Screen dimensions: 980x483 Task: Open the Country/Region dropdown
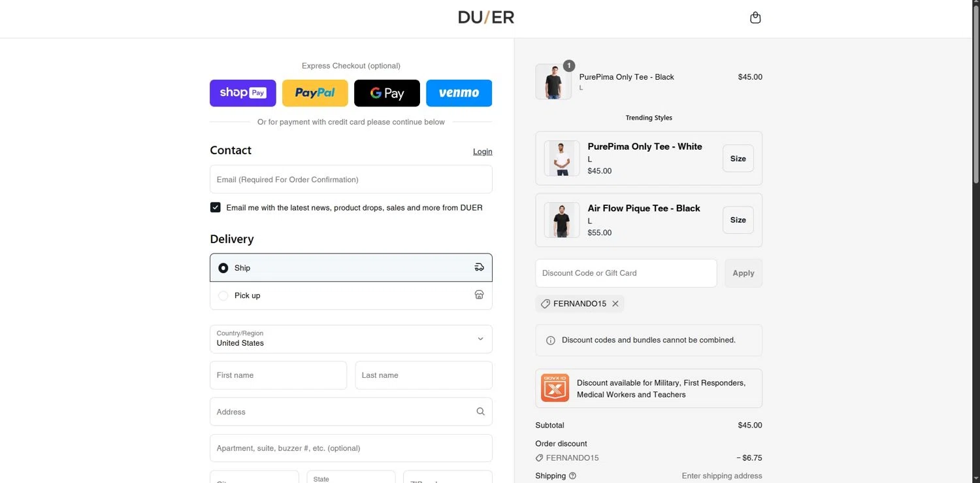tap(351, 339)
